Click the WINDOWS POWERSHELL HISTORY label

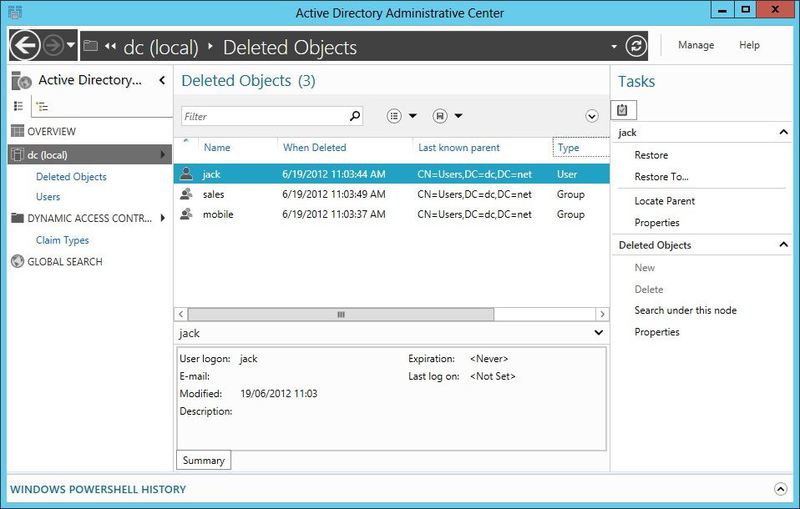[98, 489]
